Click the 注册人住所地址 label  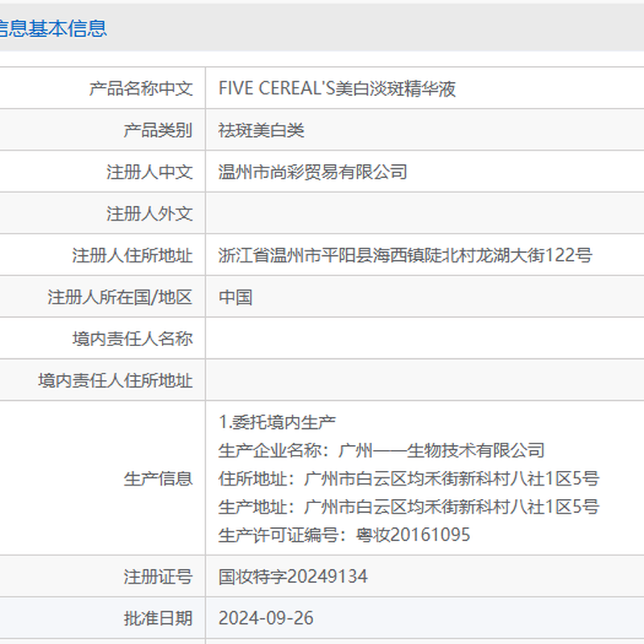(x=133, y=256)
